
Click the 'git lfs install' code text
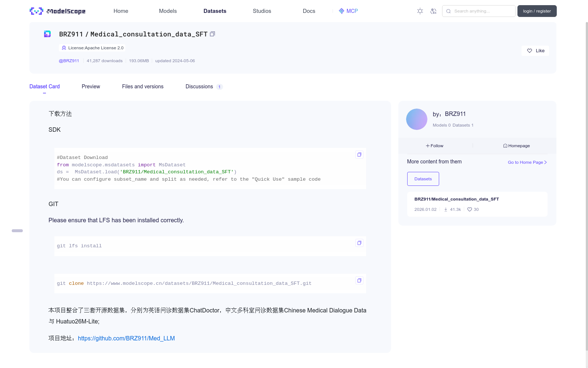tap(79, 246)
